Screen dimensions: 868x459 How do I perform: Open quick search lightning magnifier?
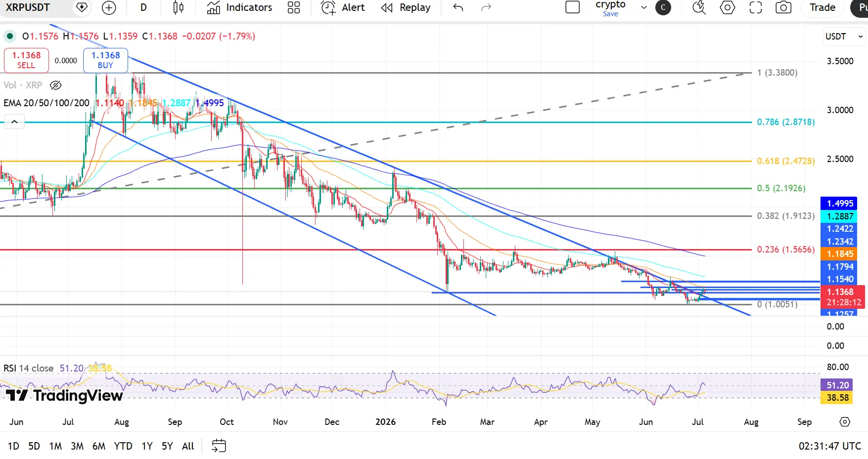coord(699,7)
